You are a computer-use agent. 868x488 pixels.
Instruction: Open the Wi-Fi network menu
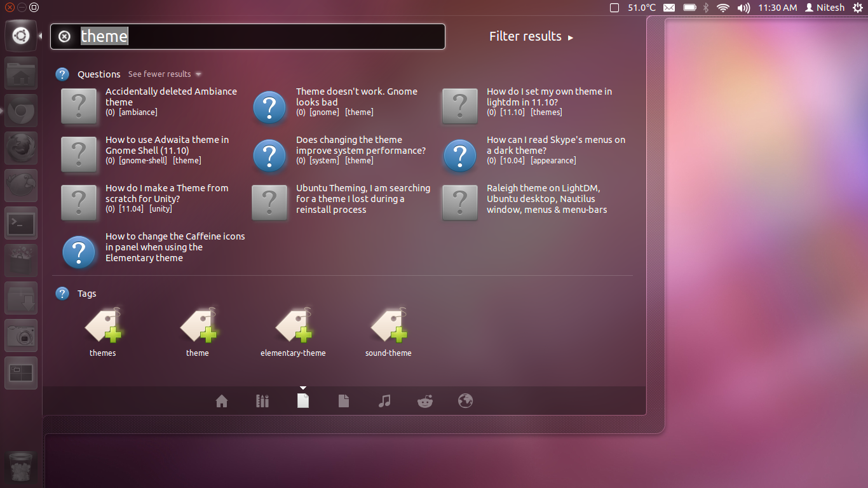click(722, 8)
